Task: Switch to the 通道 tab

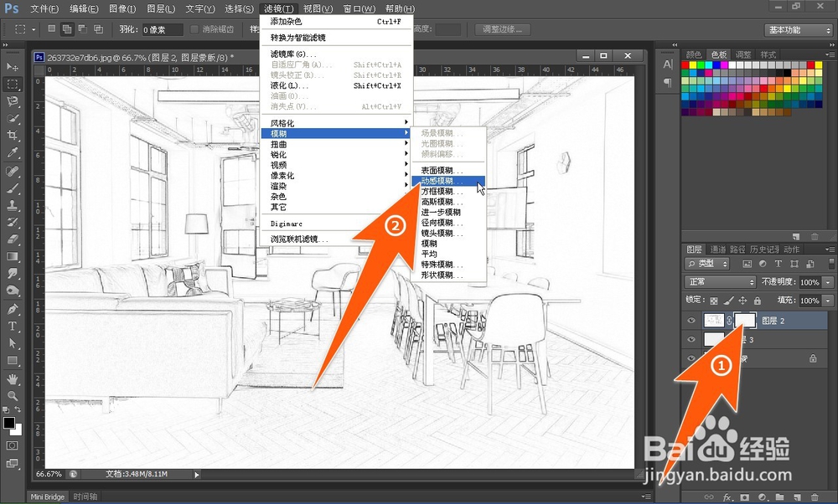Action: [x=718, y=249]
